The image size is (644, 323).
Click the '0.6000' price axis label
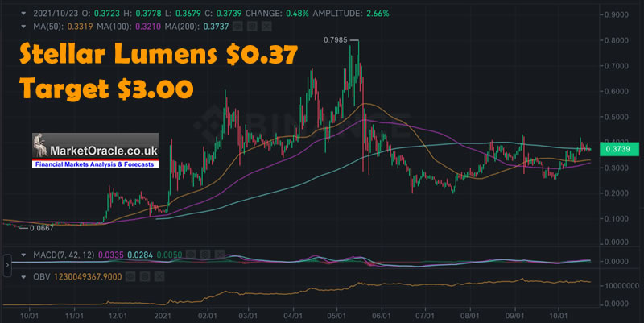(x=617, y=91)
